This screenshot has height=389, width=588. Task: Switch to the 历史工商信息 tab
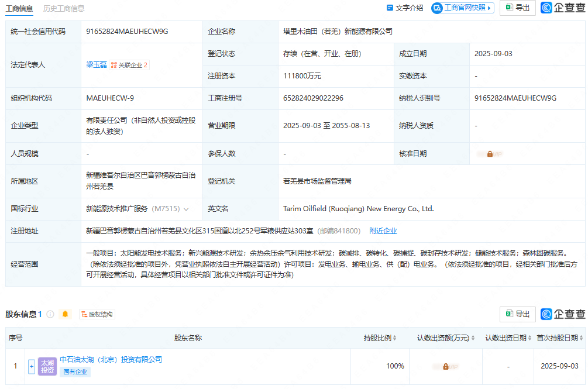pyautogui.click(x=64, y=8)
